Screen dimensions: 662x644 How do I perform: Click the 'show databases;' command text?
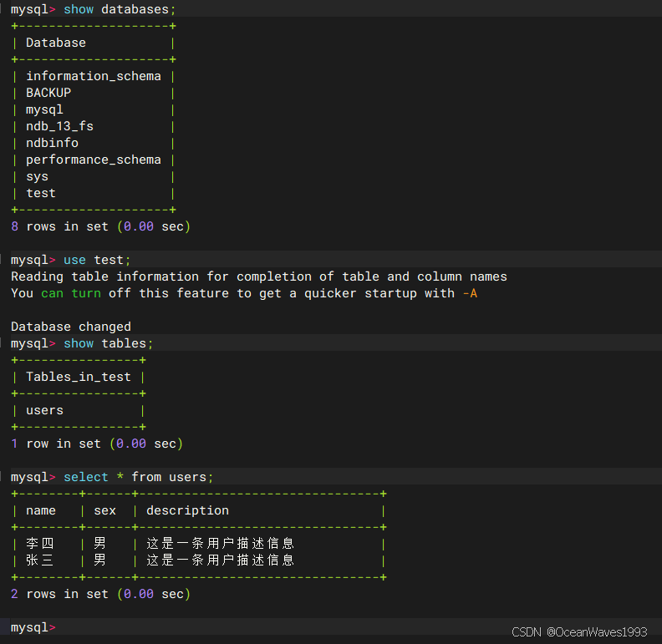[x=120, y=9]
